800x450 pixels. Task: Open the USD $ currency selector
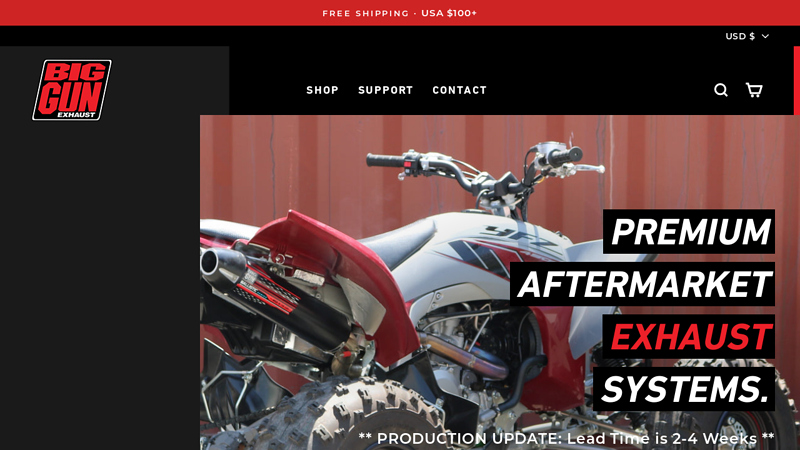click(747, 36)
